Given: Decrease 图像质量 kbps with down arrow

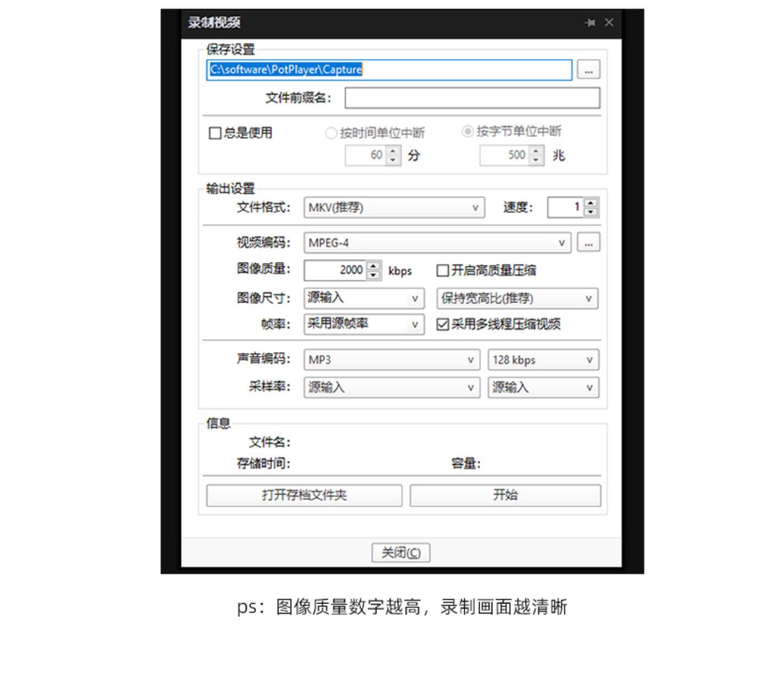Looking at the screenshot, I should 374,275.
